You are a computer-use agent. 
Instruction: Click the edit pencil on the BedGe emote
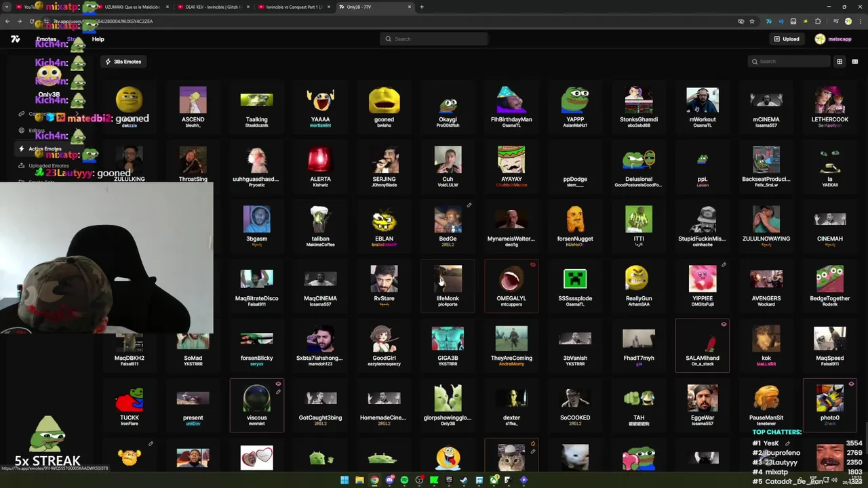point(469,205)
